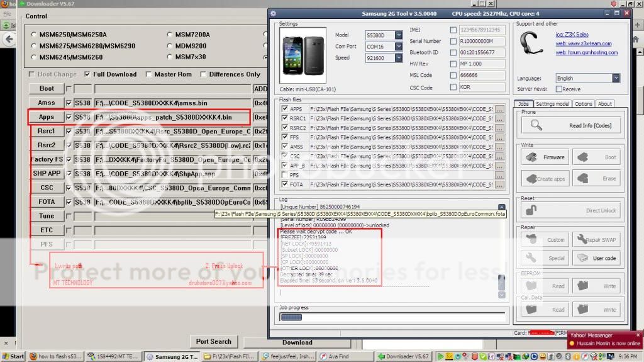Enable the IMEI checkbox

pyautogui.click(x=453, y=30)
